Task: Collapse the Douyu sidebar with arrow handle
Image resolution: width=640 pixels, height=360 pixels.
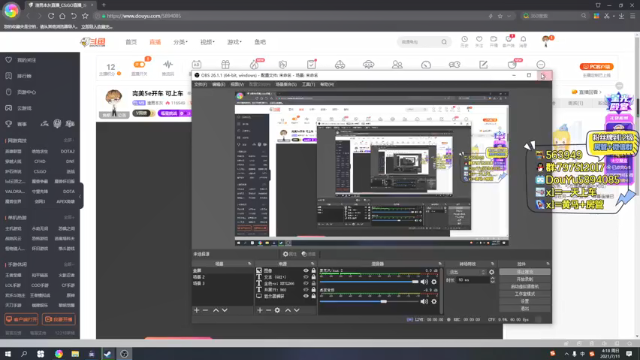Action: tap(81, 196)
